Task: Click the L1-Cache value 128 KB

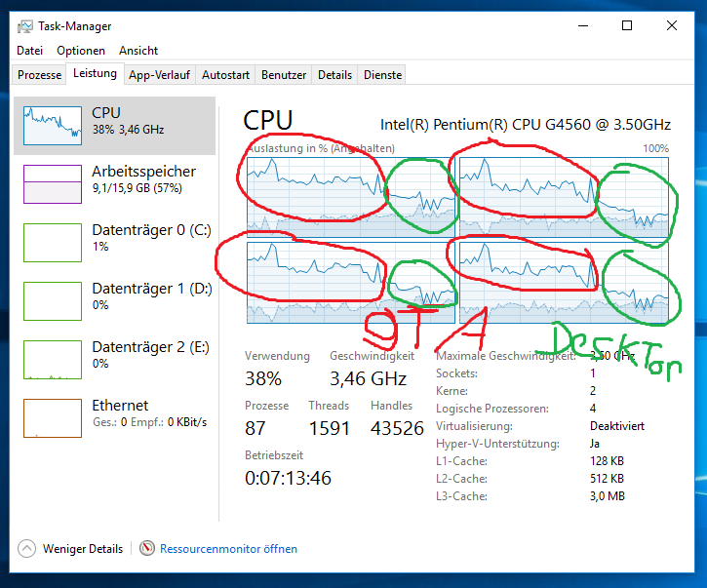Action: [607, 461]
